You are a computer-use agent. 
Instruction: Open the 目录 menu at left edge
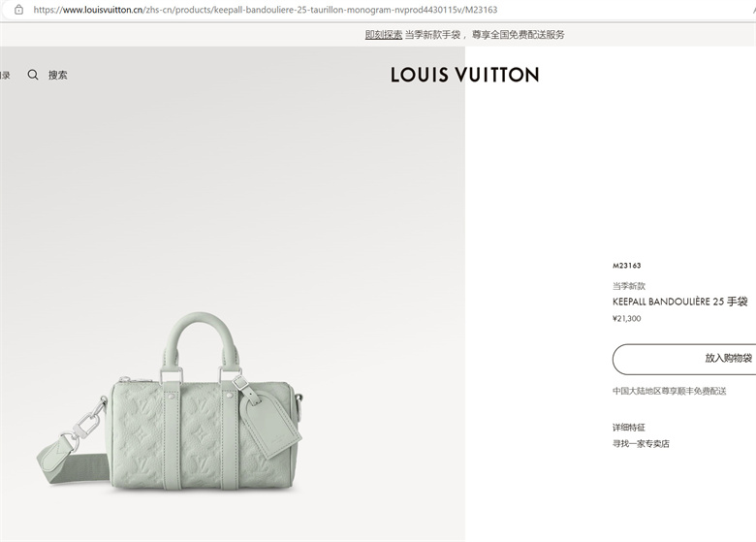tap(5, 76)
